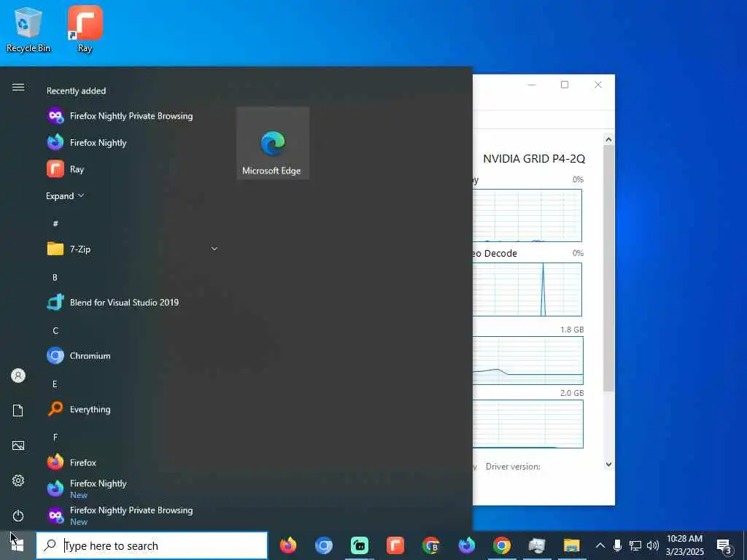This screenshot has width=747, height=560.
Task: Click the 1.8 GB memory graph
Action: tap(527, 360)
